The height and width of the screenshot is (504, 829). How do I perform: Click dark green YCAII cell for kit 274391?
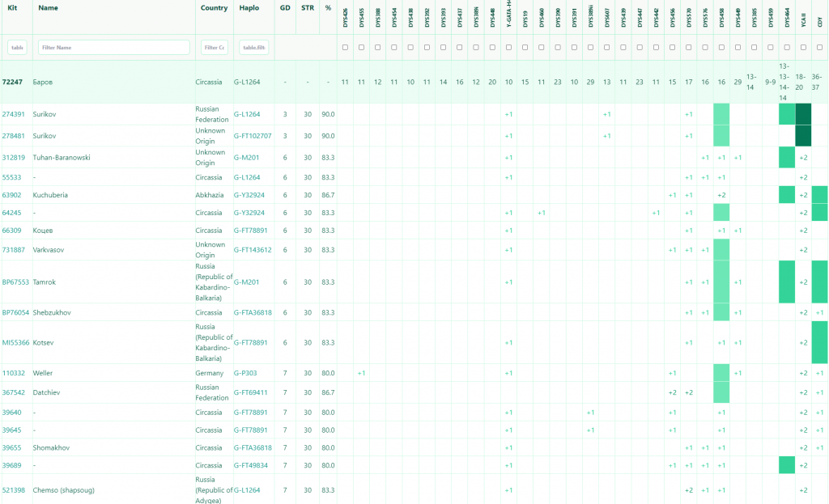click(x=803, y=114)
